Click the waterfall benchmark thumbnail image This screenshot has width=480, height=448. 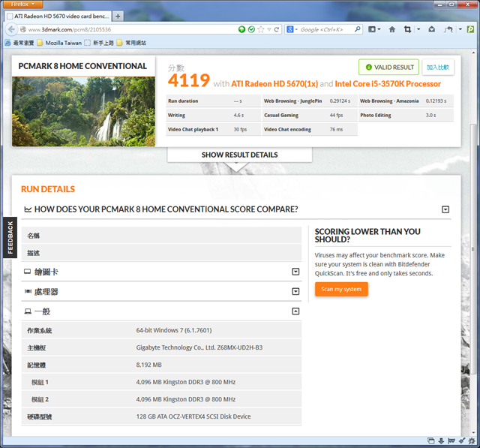pyautogui.click(x=83, y=112)
